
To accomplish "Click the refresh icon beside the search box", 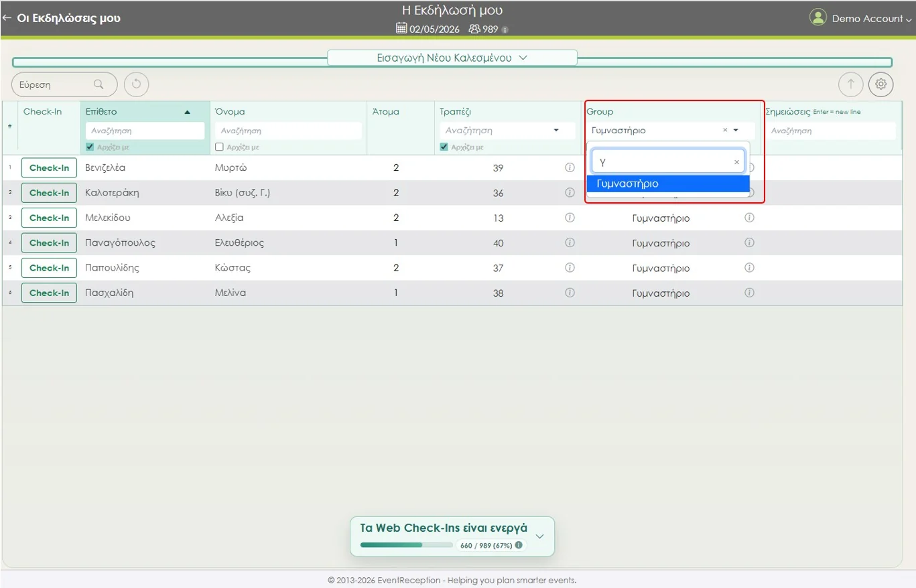I will [137, 84].
